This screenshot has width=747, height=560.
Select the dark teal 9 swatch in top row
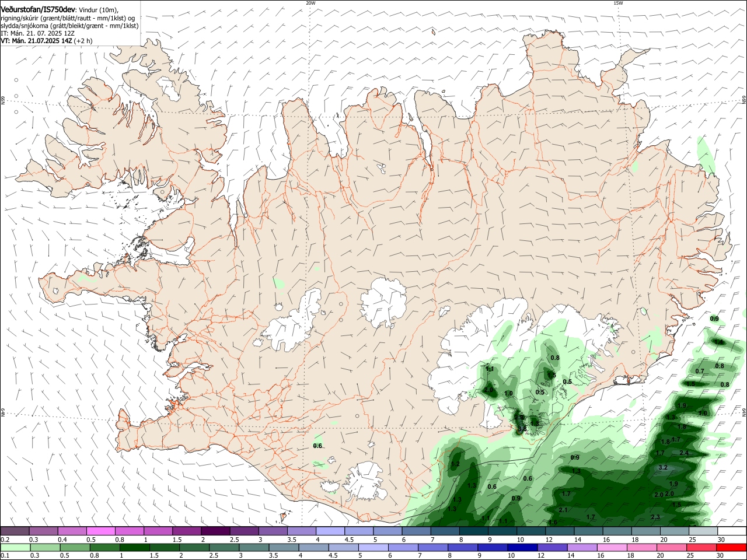click(501, 531)
